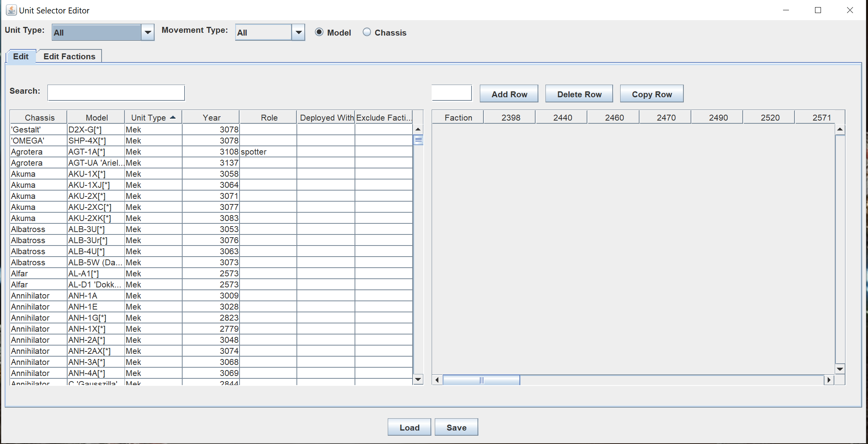Click the Add Row button
Viewport: 868px width, 444px height.
coord(509,94)
